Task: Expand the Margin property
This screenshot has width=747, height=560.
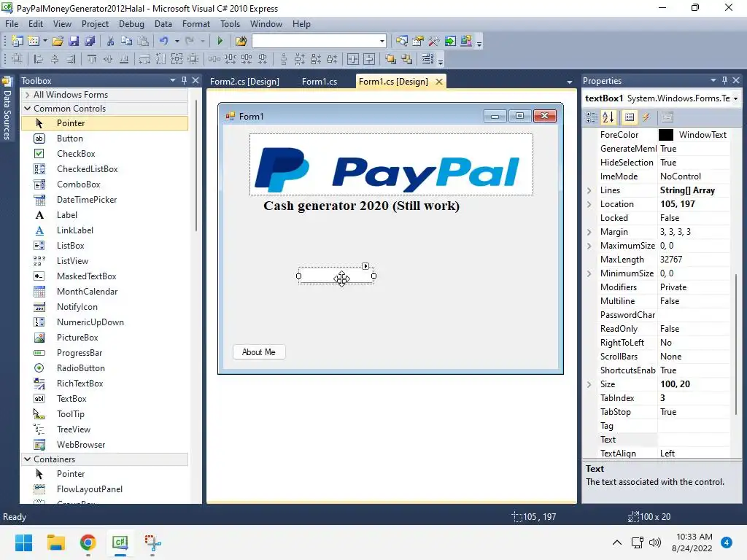Action: point(589,232)
